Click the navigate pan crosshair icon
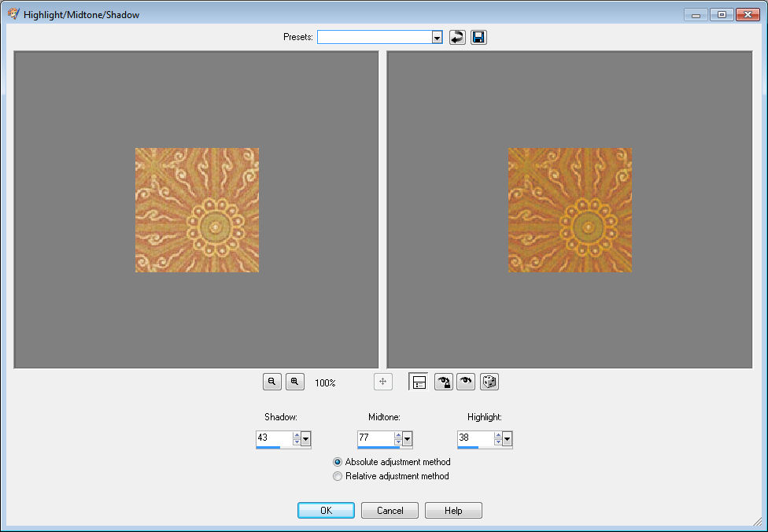 point(383,382)
